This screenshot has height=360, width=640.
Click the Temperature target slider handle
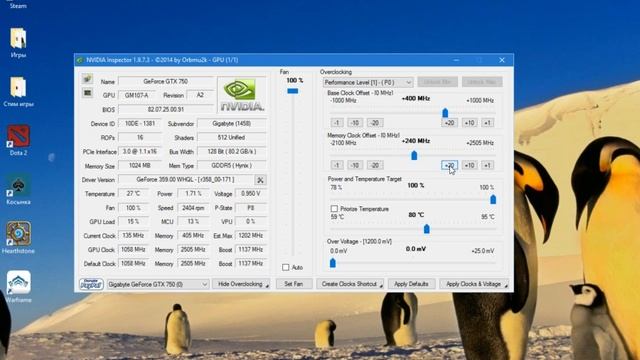coord(427,229)
